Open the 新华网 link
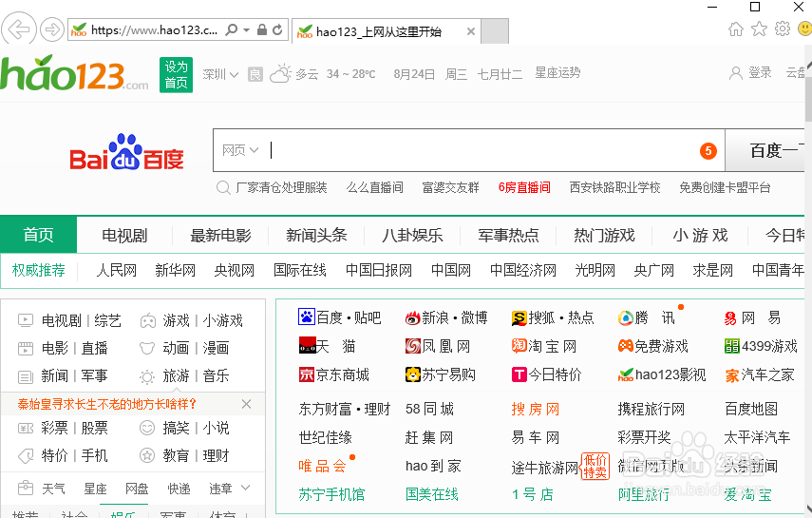The image size is (812, 518). click(175, 270)
